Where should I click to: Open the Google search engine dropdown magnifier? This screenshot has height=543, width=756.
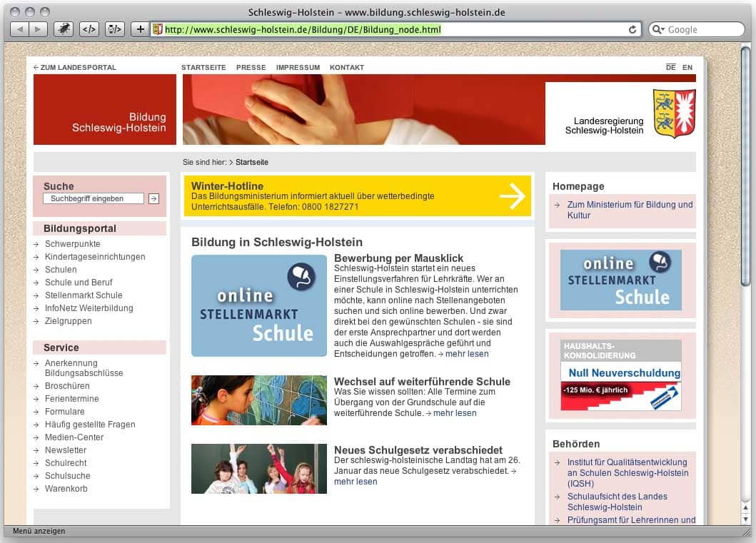point(658,30)
